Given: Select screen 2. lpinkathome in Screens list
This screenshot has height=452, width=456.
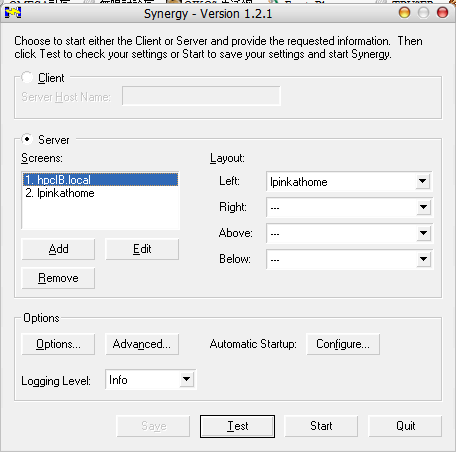Looking at the screenshot, I should point(100,193).
